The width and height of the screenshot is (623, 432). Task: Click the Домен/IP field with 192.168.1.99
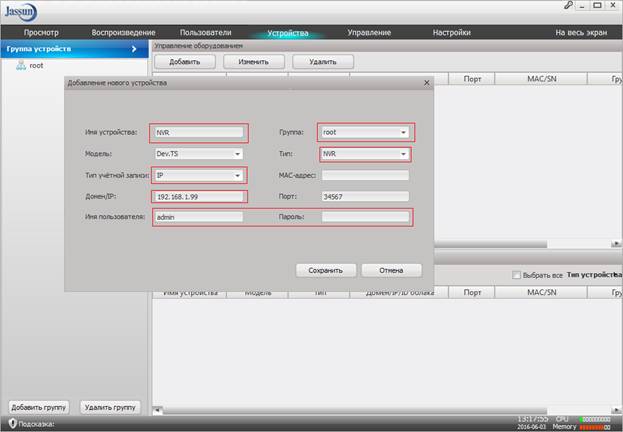(x=199, y=197)
